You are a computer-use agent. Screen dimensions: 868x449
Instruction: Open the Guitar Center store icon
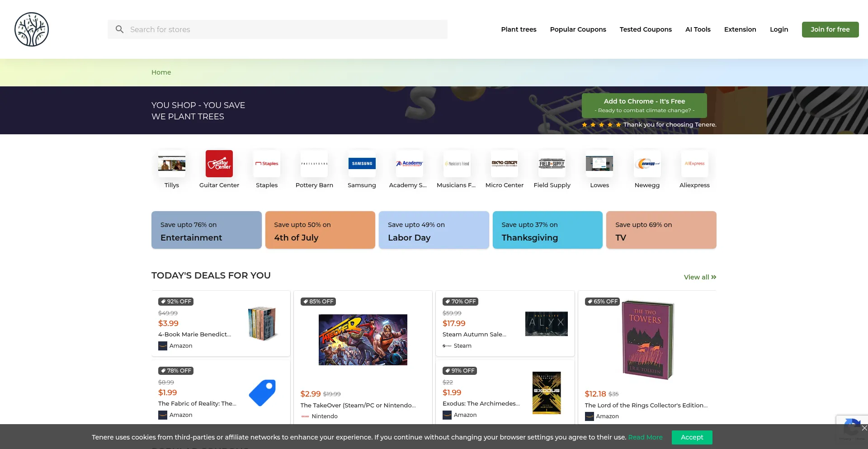219,164
